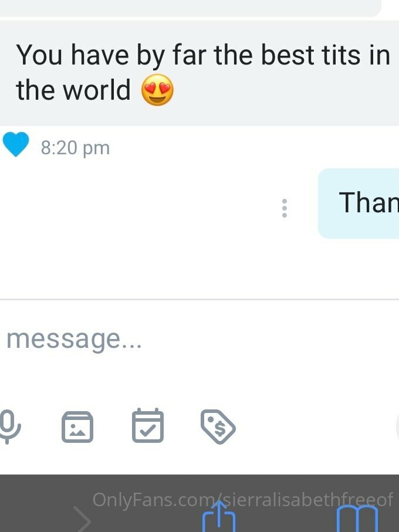
Task: Tap the heart-eyes emoji in the message
Action: point(157,90)
